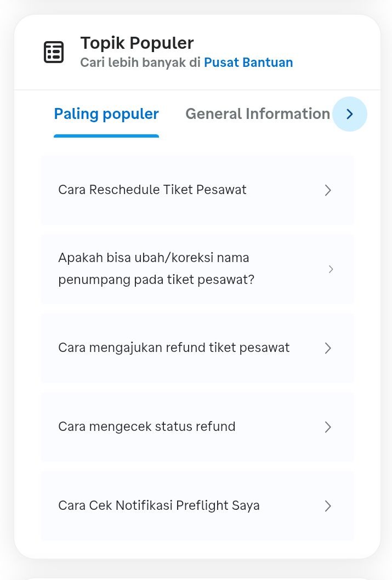Tap the next card peeking at the bottom

(x=197, y=577)
